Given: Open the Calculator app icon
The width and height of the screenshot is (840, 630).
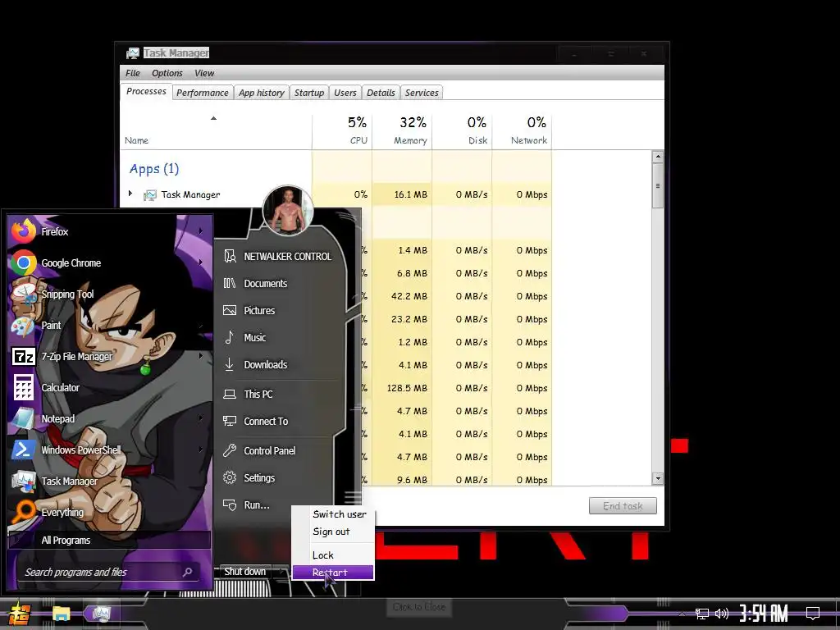Looking at the screenshot, I should click(x=24, y=387).
